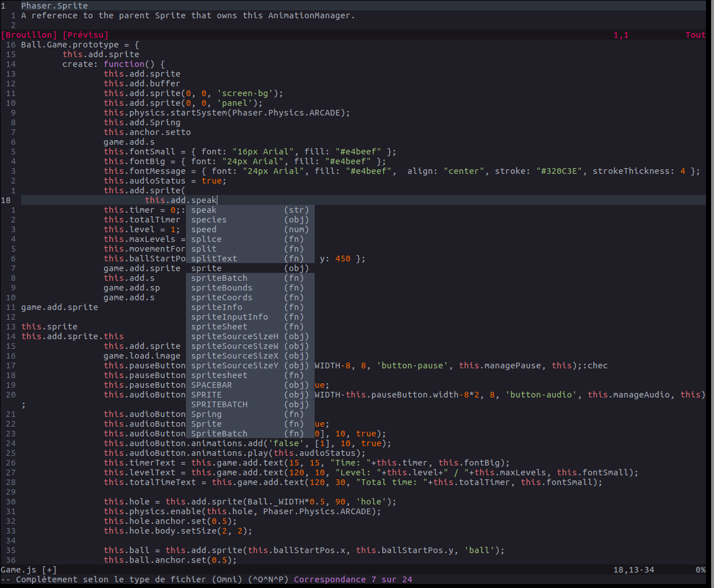Click the highlighted lowercase 'sprite' completion entry
714x588 pixels.
250,268
